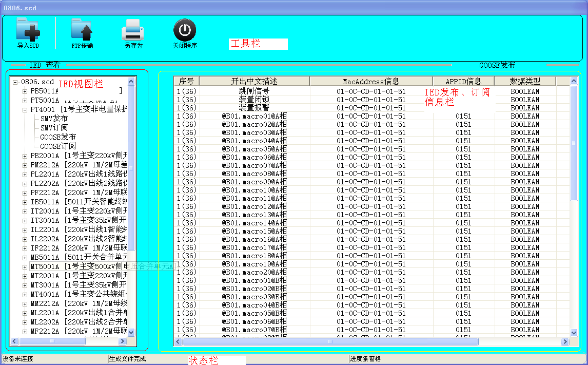Screen dimensions: 588x365
Task: Collapse the PT4001 tree node
Action: pyautogui.click(x=25, y=109)
